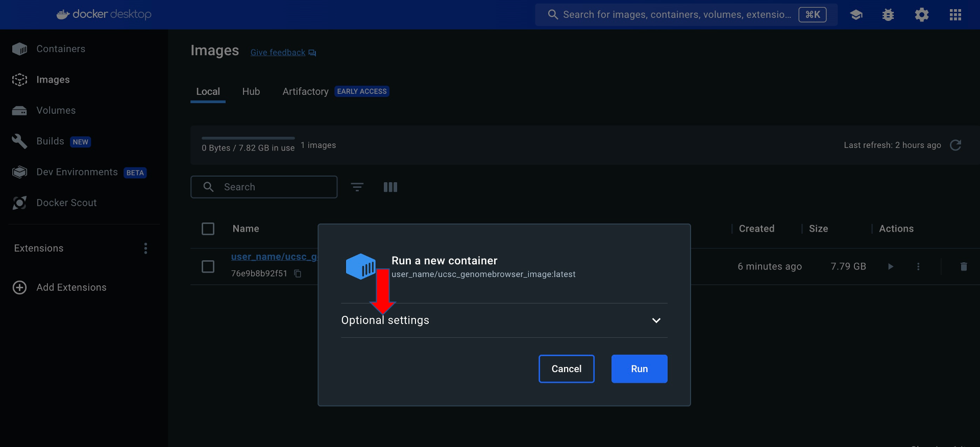This screenshot has height=447, width=980.
Task: Delete the image with trash icon
Action: click(963, 266)
